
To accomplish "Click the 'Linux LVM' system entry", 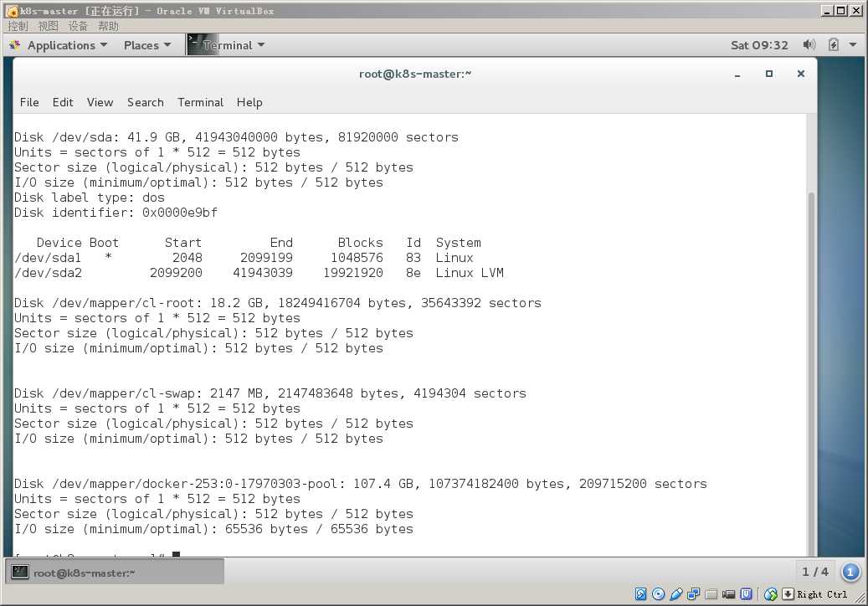I will coord(470,273).
